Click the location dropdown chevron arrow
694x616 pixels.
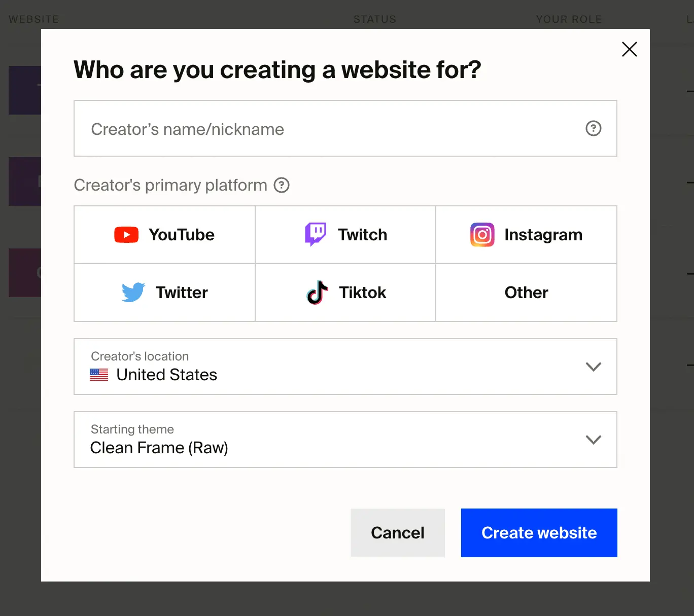coord(594,367)
